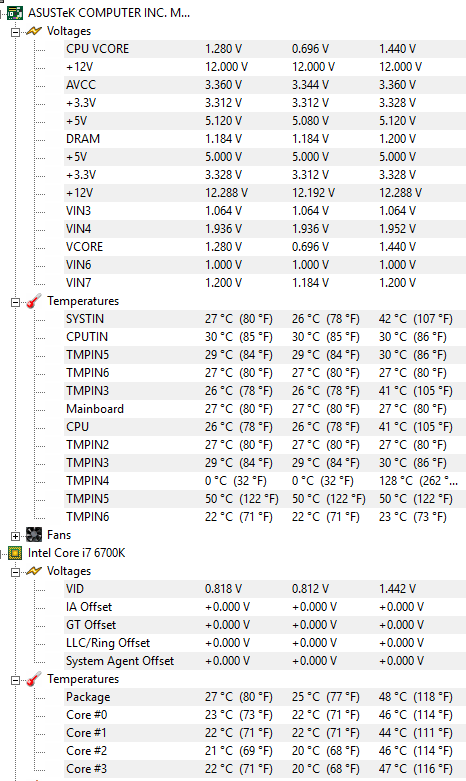
Task: Select the LLC/Ring Offset row
Action: pos(263,643)
